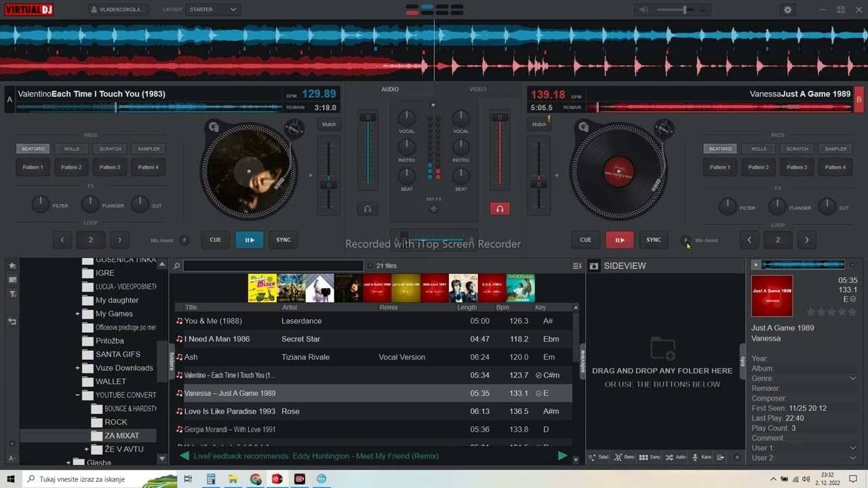Enable SCRATCH pads on right deck
Screen dimensions: 868x488
[x=797, y=148]
